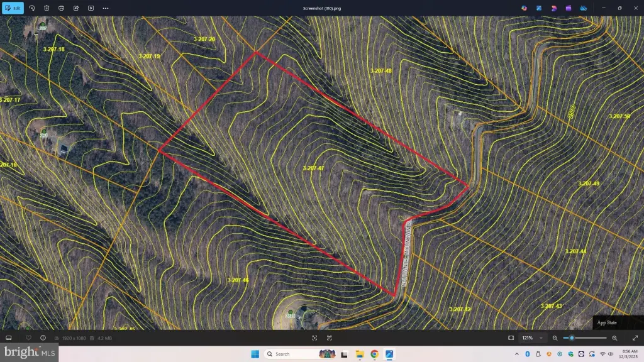Print the screenshot via the printer icon
The height and width of the screenshot is (362, 644).
pyautogui.click(x=61, y=8)
